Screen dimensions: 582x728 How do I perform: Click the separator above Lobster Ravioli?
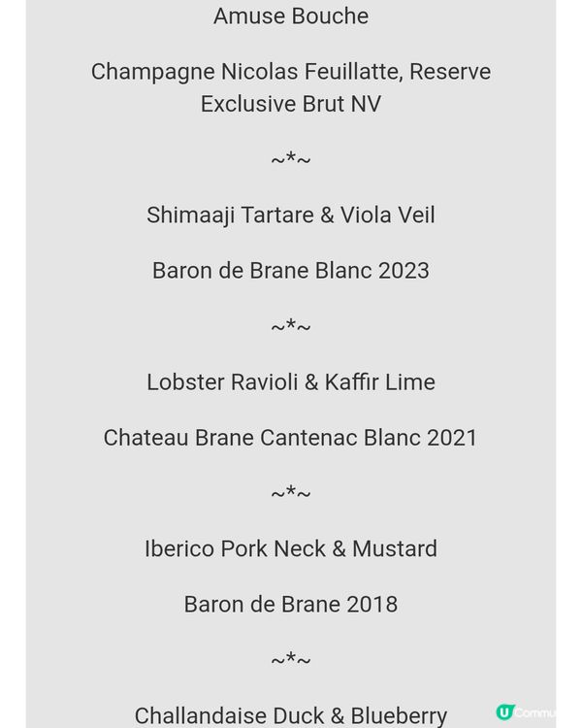click(x=291, y=326)
